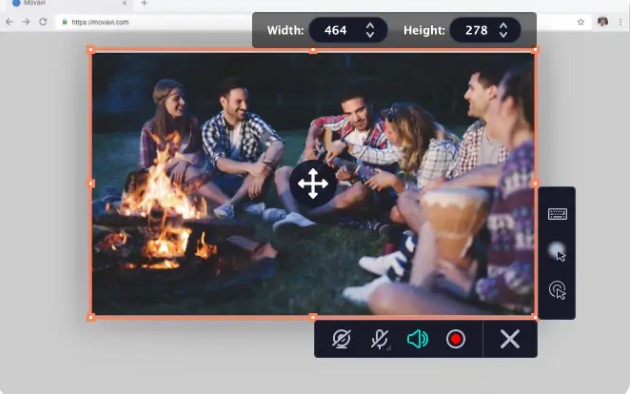Image resolution: width=634 pixels, height=394 pixels.
Task: Enable the muted microphone icon
Action: click(x=380, y=339)
